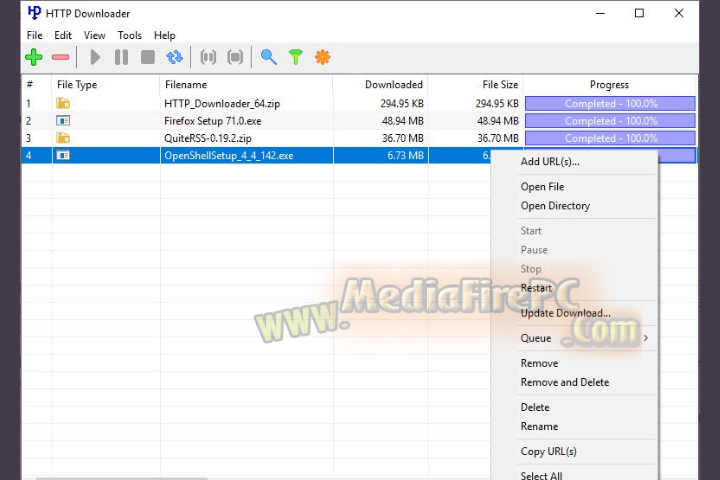720x480 pixels.
Task: Click file size 36.70 MB
Action: coord(498,138)
